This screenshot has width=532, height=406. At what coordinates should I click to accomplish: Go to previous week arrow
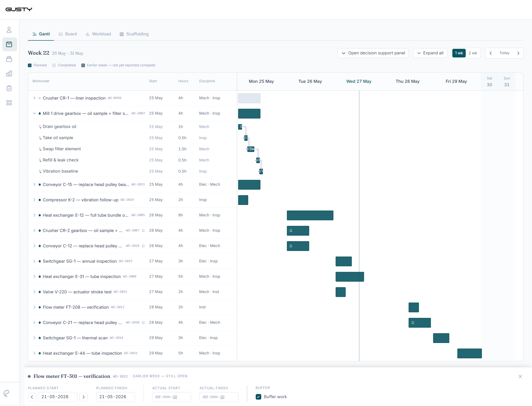[x=491, y=53]
